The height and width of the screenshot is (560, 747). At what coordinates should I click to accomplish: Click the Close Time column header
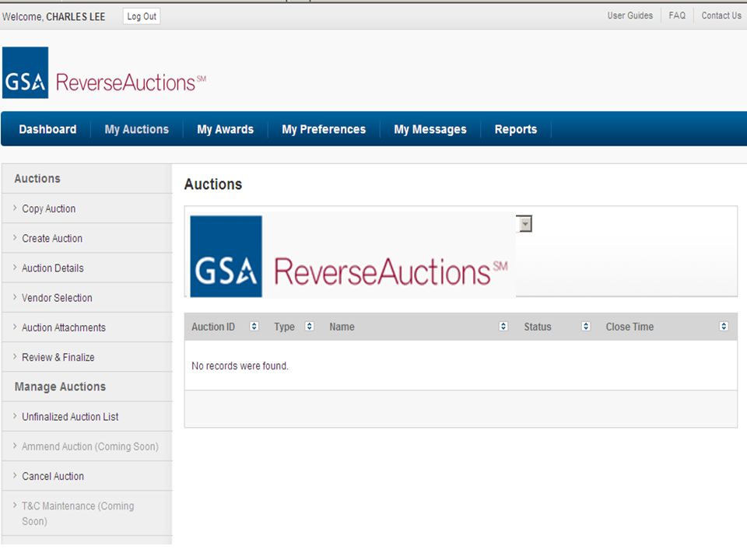(x=630, y=327)
